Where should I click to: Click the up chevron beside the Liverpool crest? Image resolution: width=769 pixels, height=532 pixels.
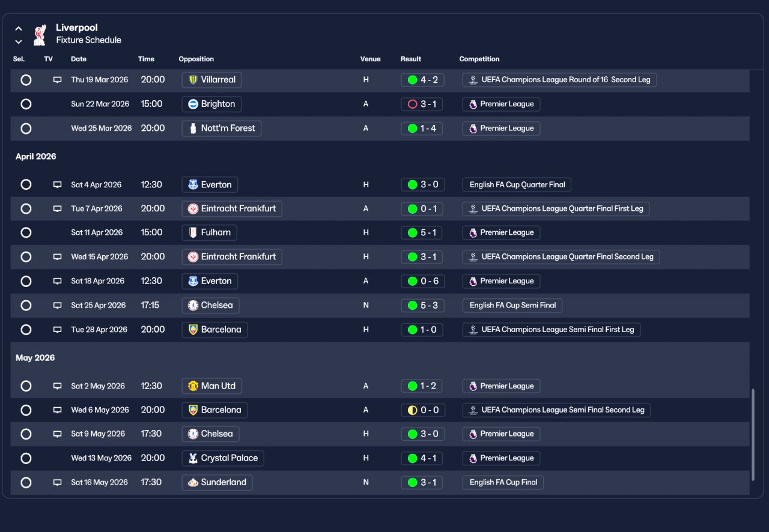(19, 28)
